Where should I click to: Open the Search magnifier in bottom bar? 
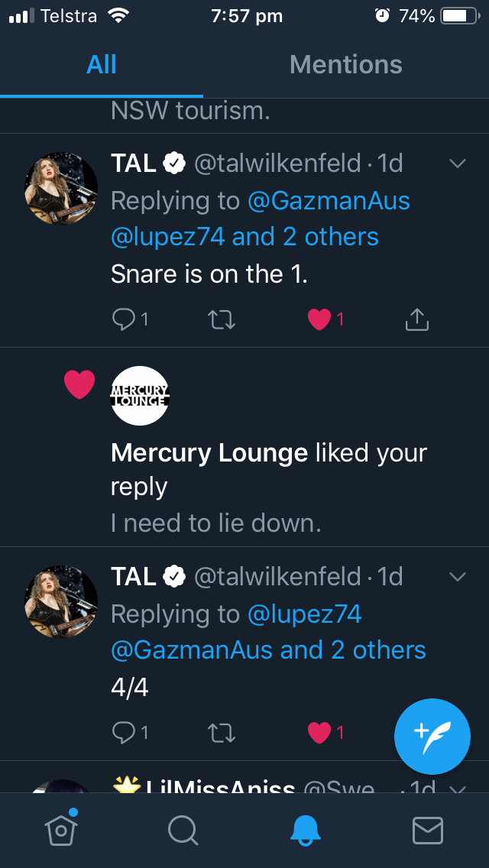click(x=183, y=831)
